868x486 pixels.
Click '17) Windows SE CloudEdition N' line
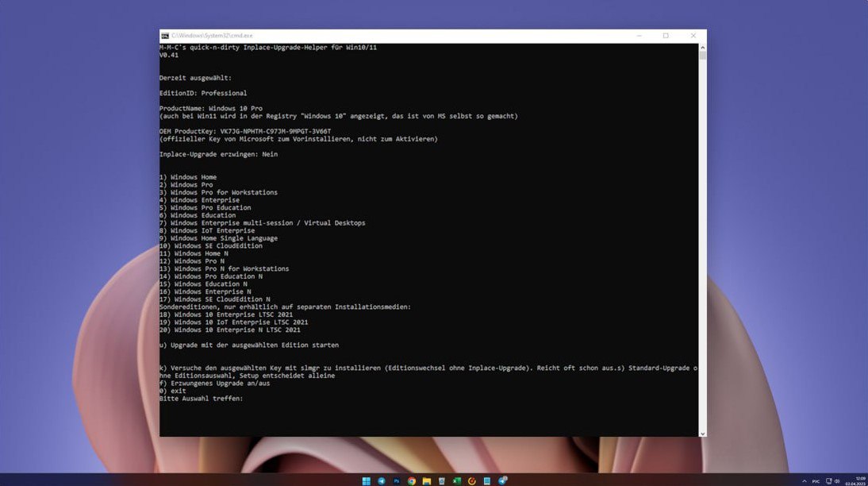coord(215,299)
